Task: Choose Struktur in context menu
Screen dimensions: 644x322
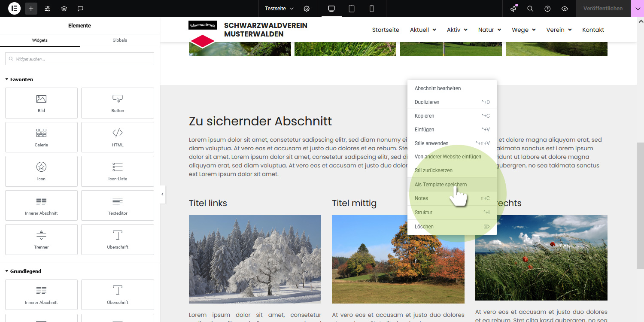Action: click(452, 213)
